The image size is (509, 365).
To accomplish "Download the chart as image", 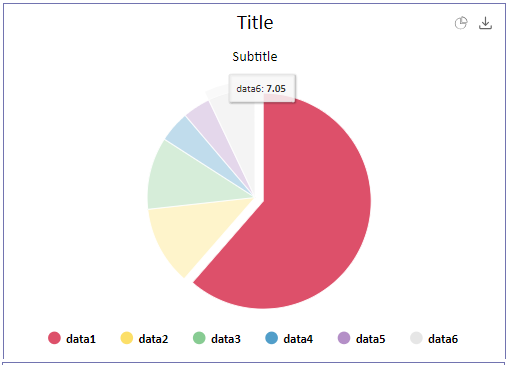I will click(x=485, y=23).
